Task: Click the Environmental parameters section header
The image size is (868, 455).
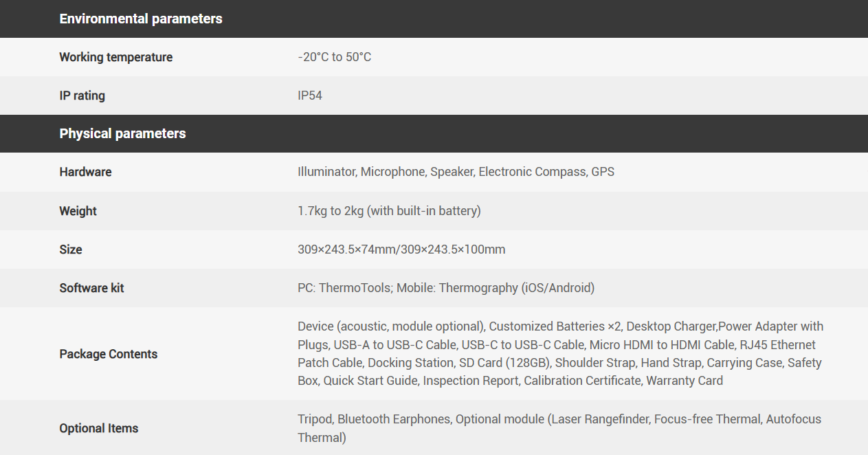Action: [141, 19]
